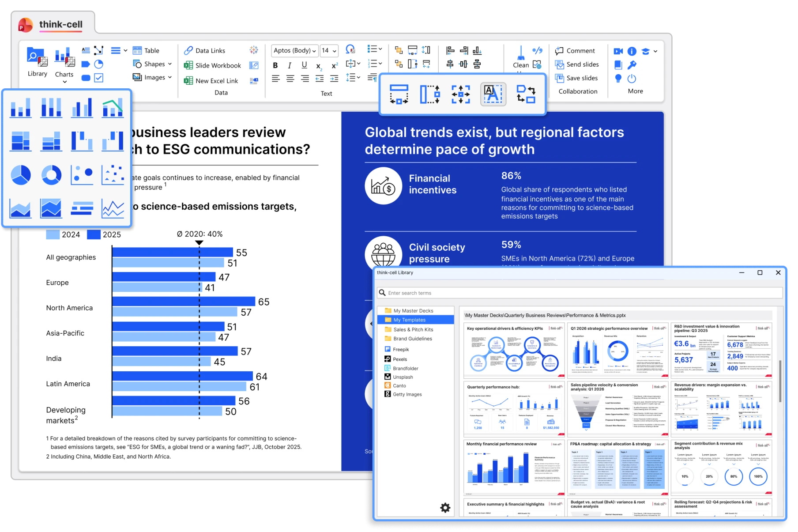Insert a line chart from gallery
The image size is (798, 532).
click(x=113, y=208)
